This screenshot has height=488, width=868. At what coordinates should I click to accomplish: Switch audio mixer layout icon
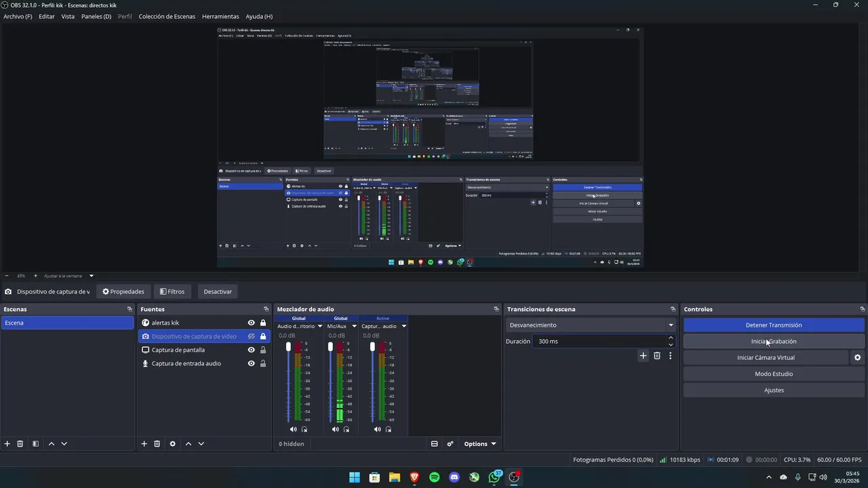[x=434, y=444]
